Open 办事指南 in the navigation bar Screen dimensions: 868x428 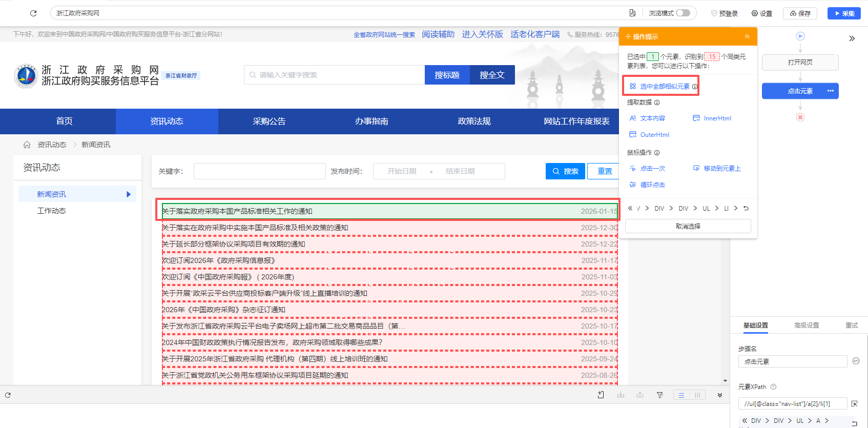coord(372,121)
